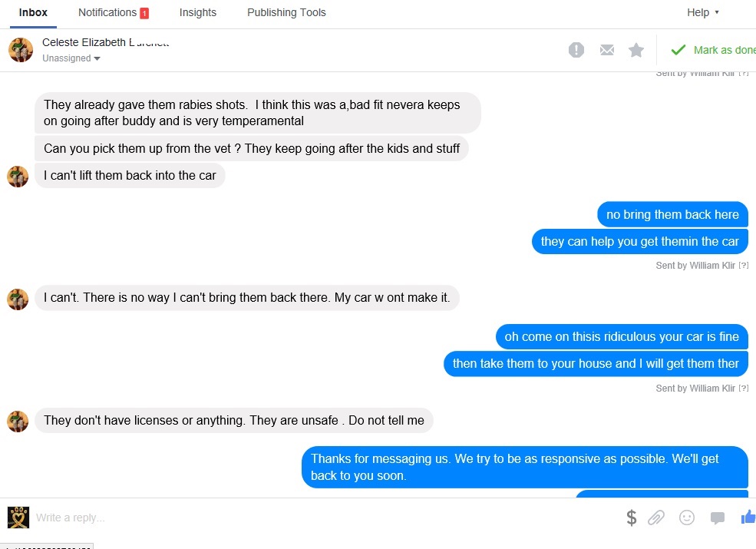Open Celeste Elizabeth's profile picture in header
This screenshot has height=549, width=756.
[21, 50]
